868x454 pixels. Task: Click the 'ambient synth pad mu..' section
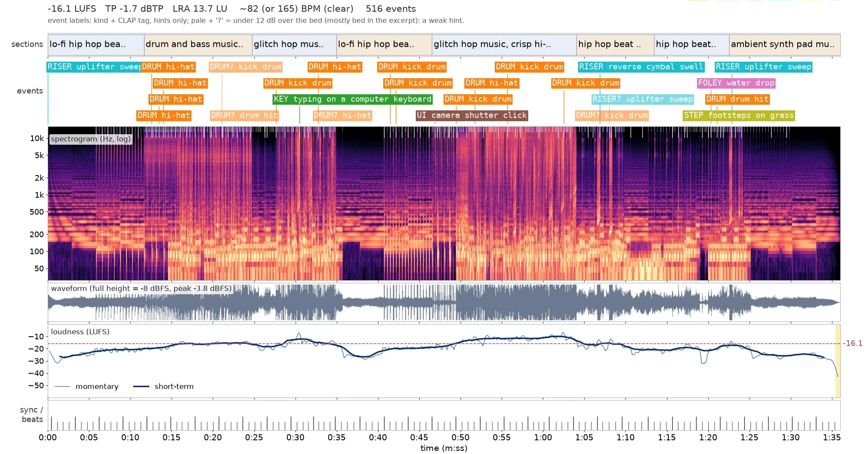point(785,44)
